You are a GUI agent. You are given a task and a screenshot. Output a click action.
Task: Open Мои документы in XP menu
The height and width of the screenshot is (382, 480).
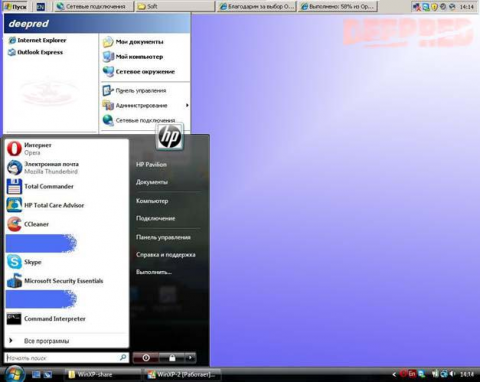coord(133,42)
